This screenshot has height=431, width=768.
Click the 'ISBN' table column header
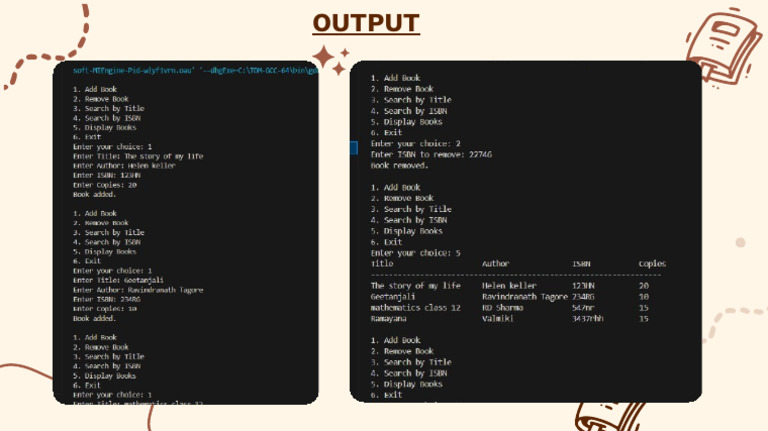click(581, 263)
